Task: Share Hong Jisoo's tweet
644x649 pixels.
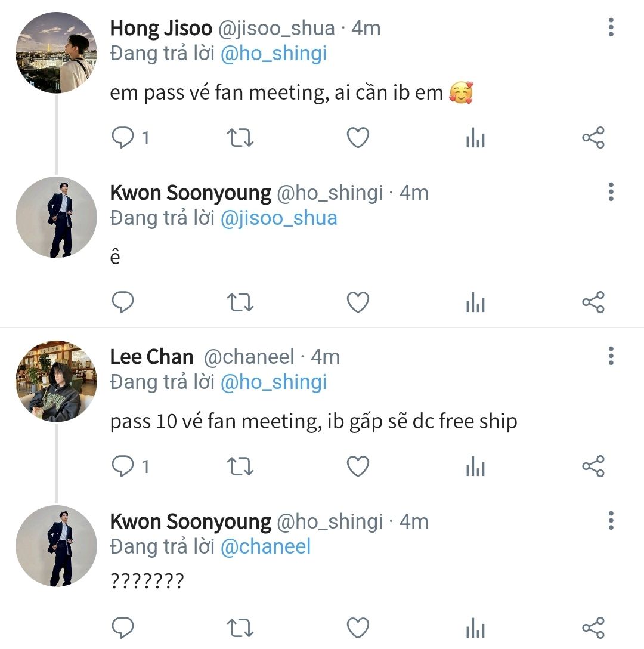Action: (x=593, y=138)
